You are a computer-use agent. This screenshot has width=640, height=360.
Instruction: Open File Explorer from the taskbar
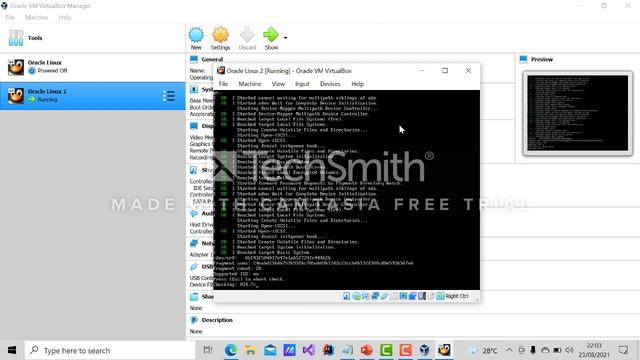(250, 350)
